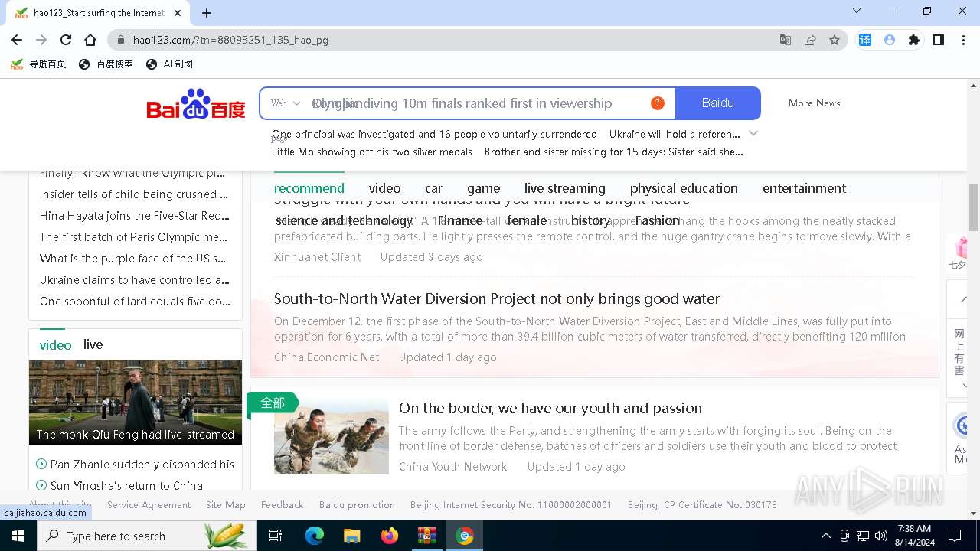Switch to sidebar video tab above thumbnail
The image size is (980, 551).
tap(55, 345)
